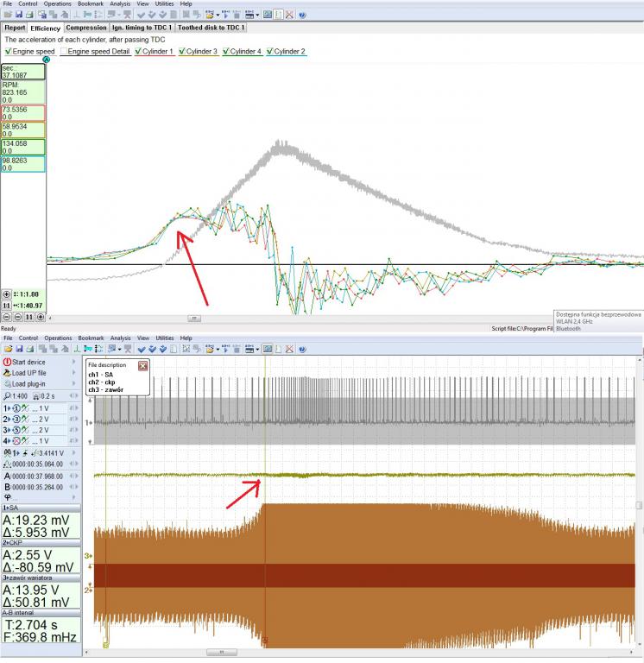
Task: Expand the Load UP file submenu arrow
Action: coord(74,373)
